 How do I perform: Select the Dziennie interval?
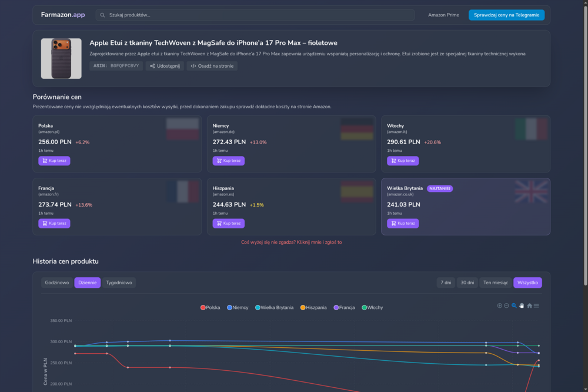click(88, 283)
